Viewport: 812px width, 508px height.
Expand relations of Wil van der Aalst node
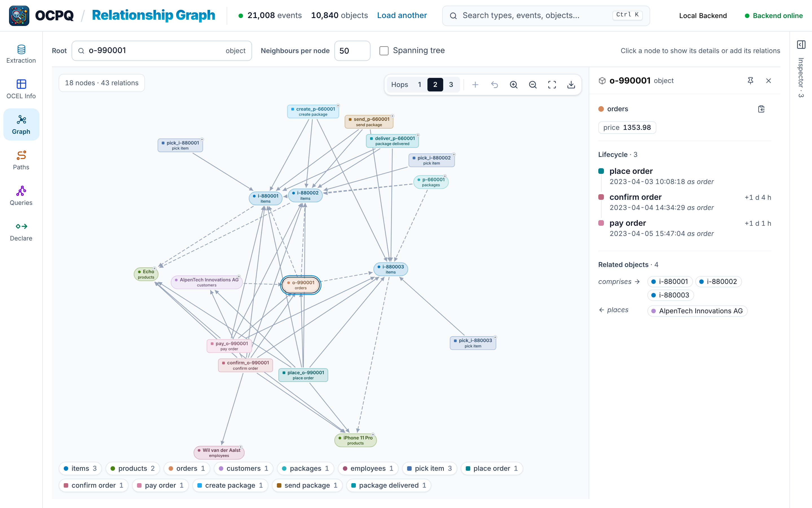pyautogui.click(x=240, y=447)
